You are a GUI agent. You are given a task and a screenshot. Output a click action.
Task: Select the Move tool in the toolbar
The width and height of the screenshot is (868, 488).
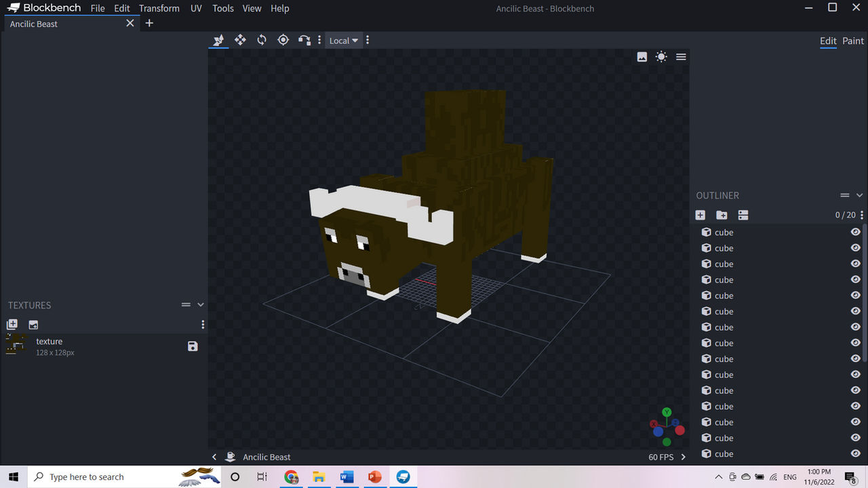coord(218,41)
